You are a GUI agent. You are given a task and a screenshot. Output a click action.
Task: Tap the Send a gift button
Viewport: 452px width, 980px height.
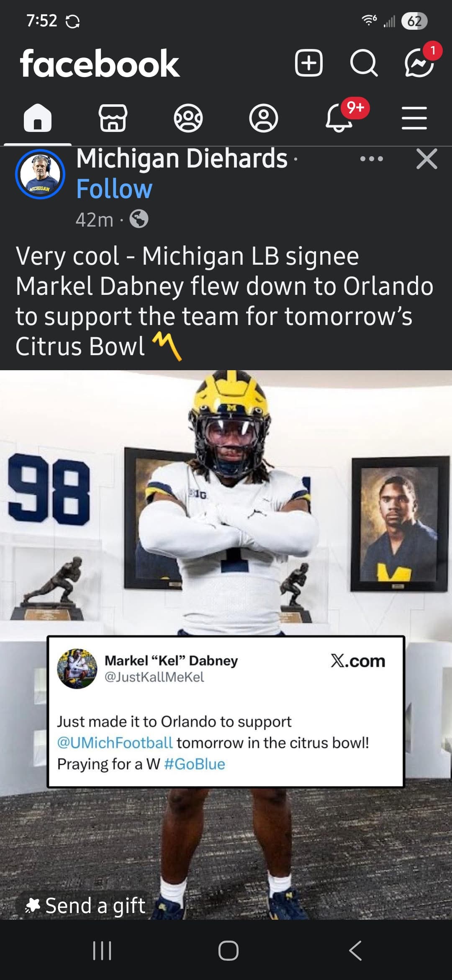click(x=85, y=906)
